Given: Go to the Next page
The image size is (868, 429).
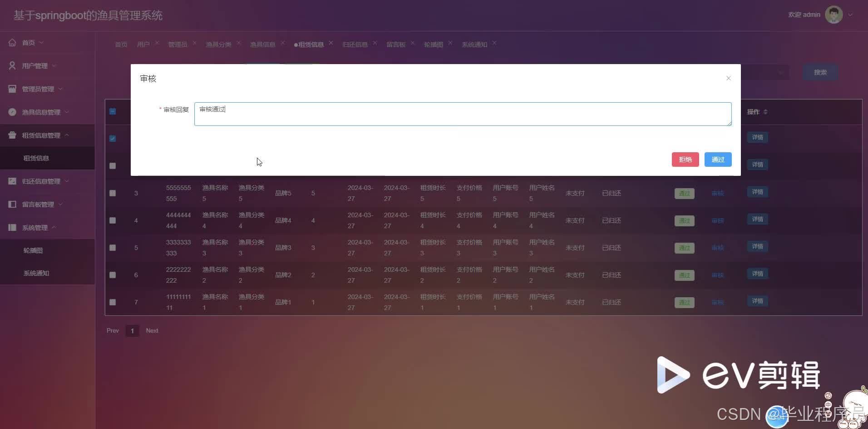Looking at the screenshot, I should [x=152, y=330].
